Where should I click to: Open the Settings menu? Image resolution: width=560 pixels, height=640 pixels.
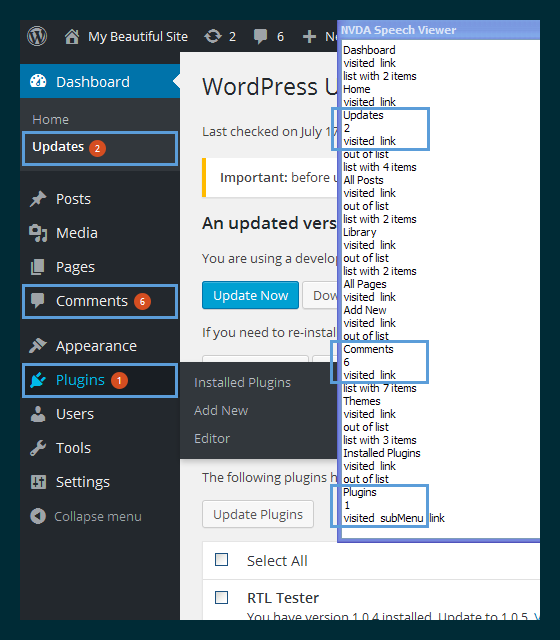(x=83, y=482)
